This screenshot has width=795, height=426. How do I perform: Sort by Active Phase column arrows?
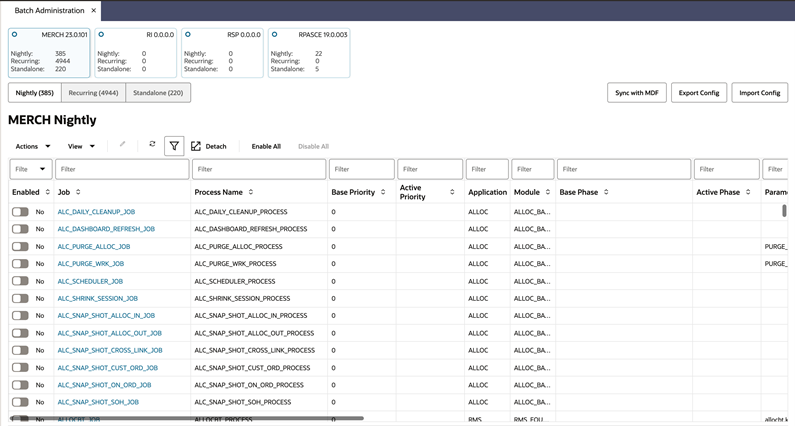[748, 192]
